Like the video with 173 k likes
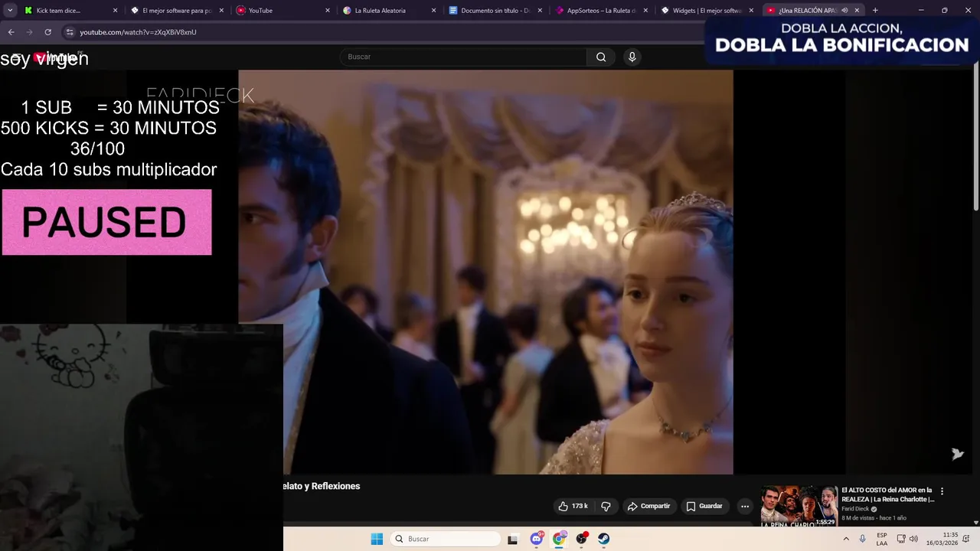The height and width of the screenshot is (551, 980). pyautogui.click(x=573, y=506)
